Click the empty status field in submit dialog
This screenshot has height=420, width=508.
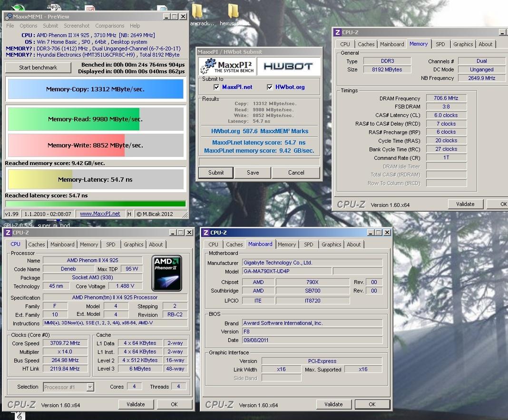click(259, 161)
